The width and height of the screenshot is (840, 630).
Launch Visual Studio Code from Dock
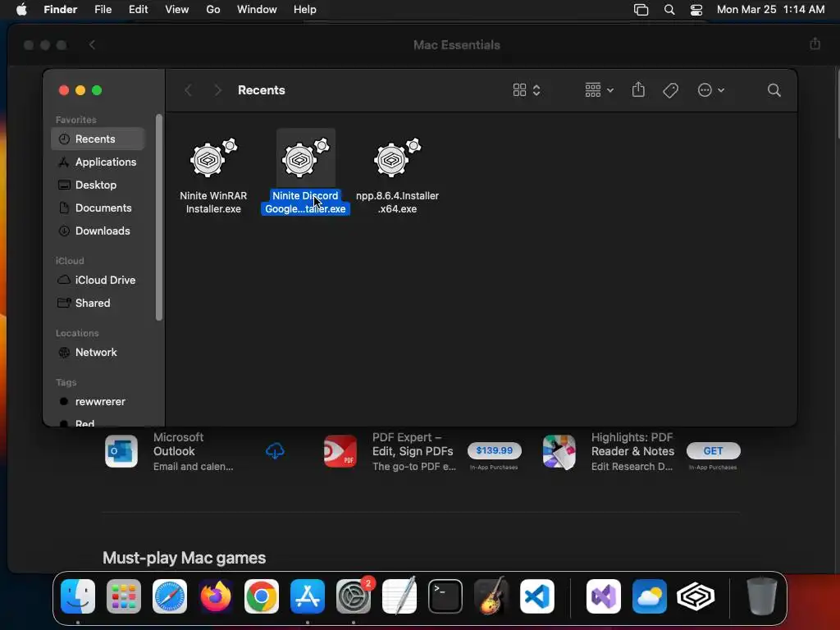click(x=537, y=596)
